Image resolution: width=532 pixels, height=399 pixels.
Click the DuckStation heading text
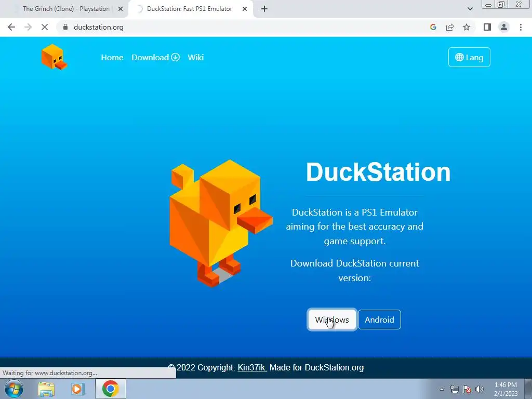378,172
